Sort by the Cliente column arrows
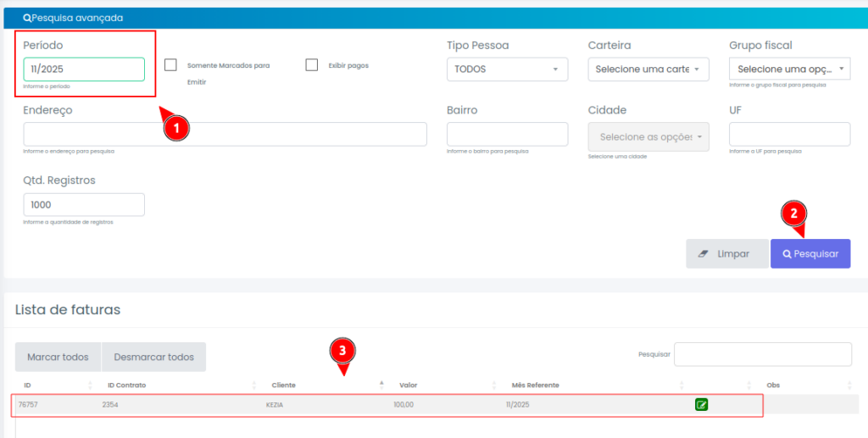This screenshot has width=868, height=438. 381,385
